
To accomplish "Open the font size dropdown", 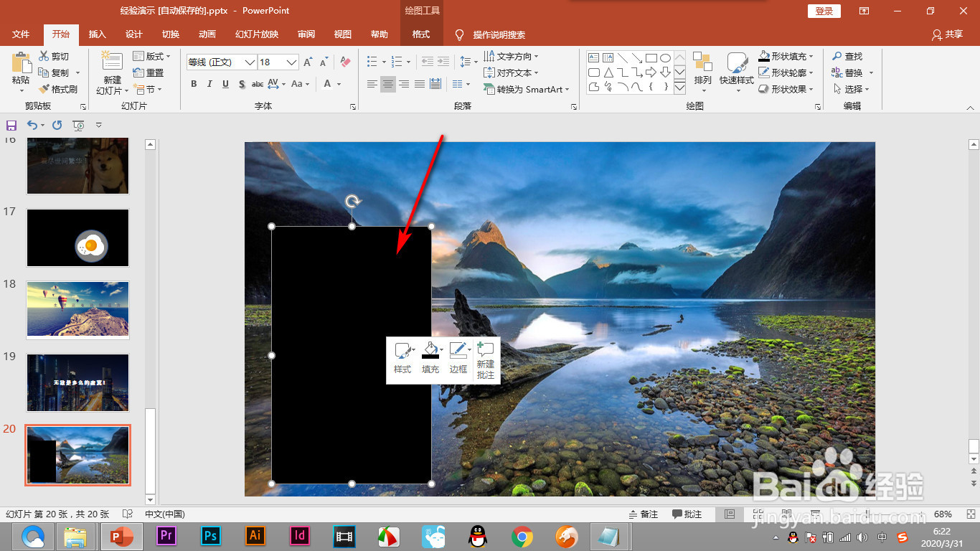I will click(291, 62).
